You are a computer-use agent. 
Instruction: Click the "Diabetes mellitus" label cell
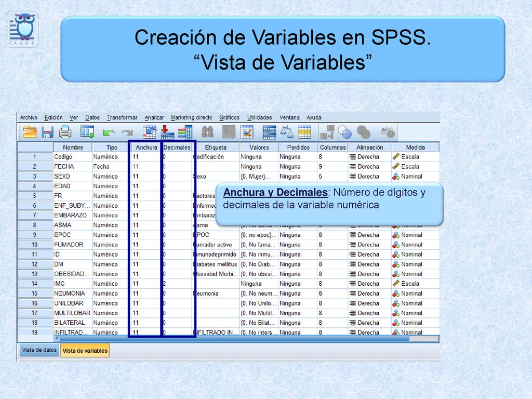[x=217, y=264]
